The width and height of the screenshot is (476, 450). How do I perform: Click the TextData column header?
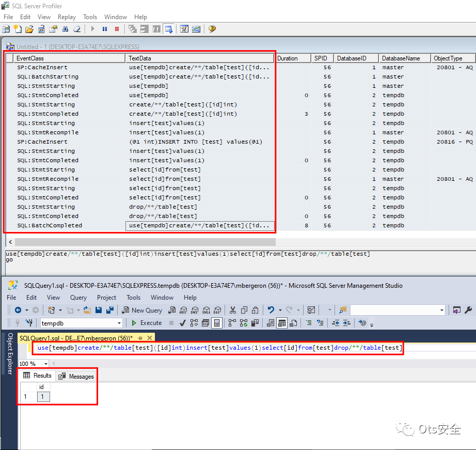click(x=199, y=58)
